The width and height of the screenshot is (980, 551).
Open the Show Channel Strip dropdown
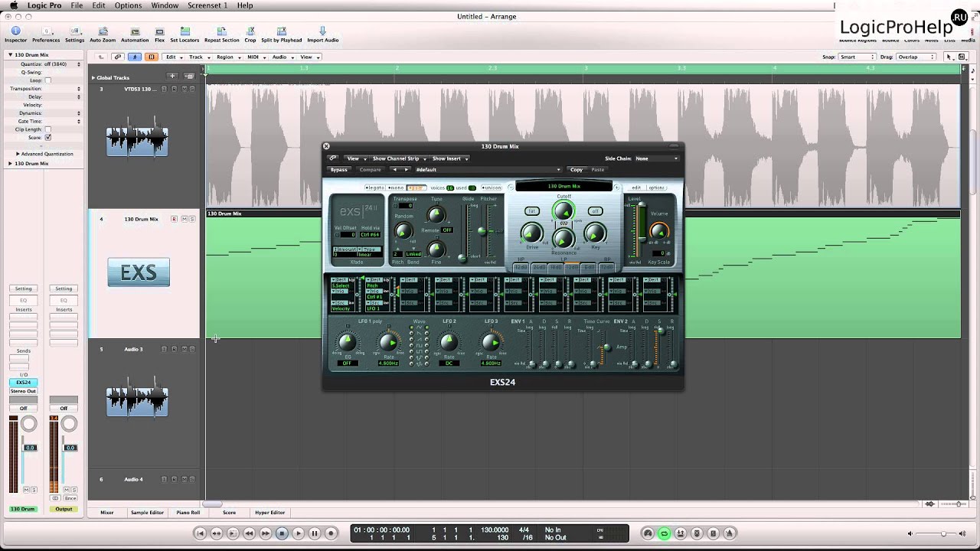tap(398, 158)
